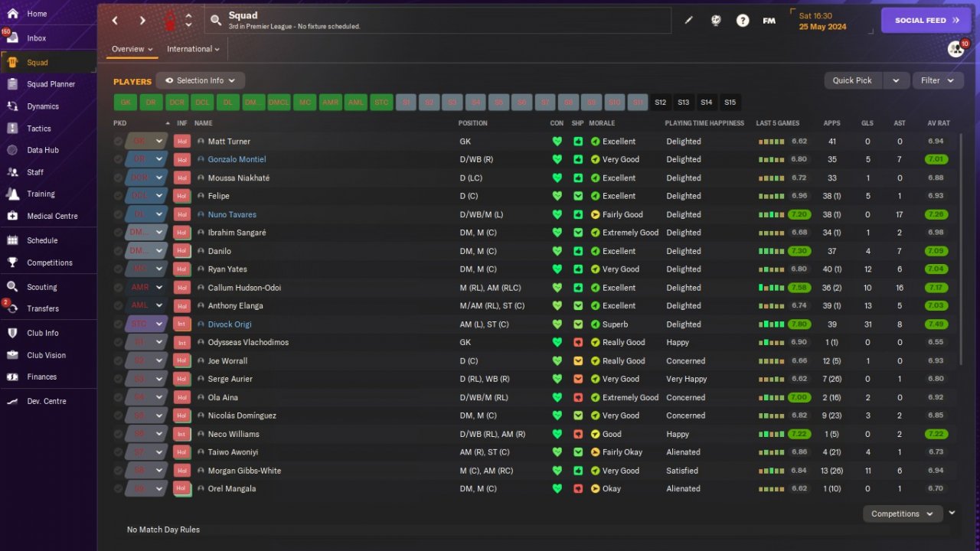The image size is (980, 551).
Task: Select the GK position slot
Action: (x=126, y=103)
